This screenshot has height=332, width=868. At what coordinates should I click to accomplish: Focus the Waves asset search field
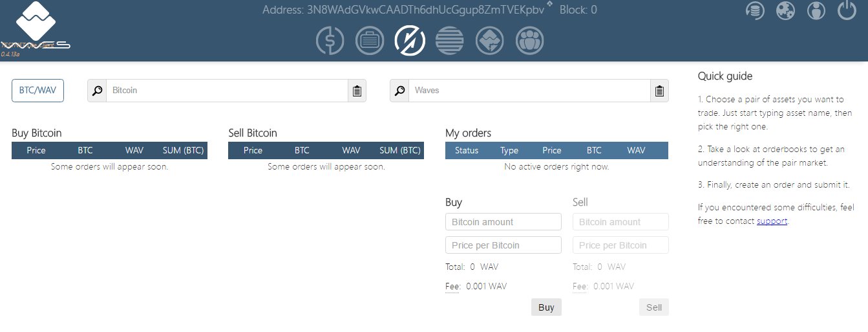[529, 91]
